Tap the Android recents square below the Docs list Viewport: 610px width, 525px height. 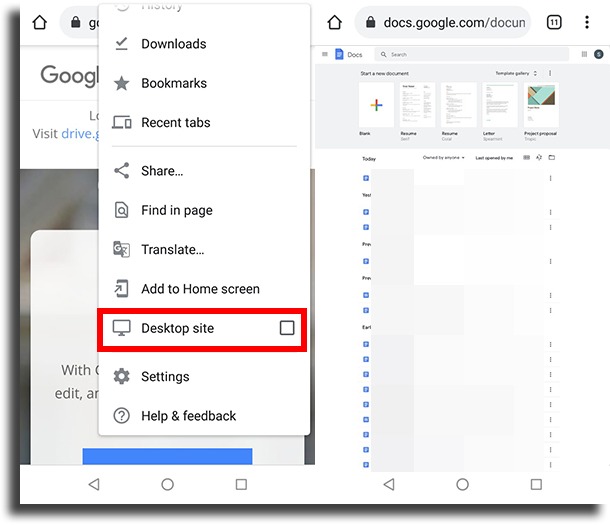(536, 484)
